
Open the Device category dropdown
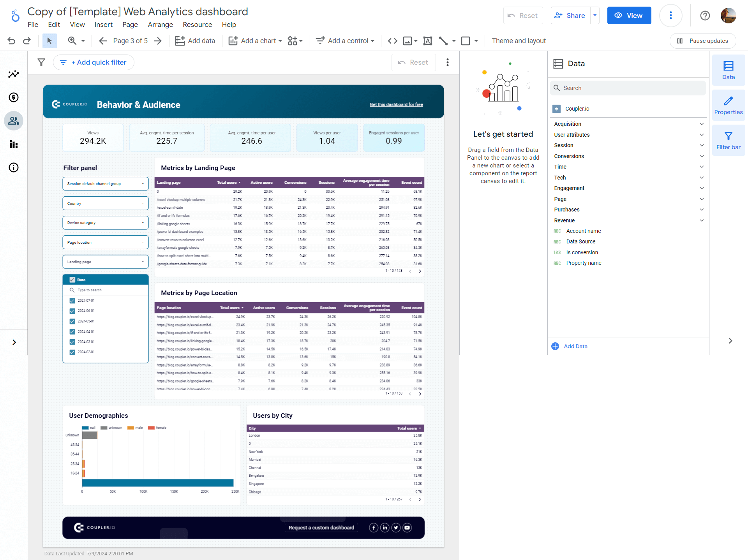106,223
